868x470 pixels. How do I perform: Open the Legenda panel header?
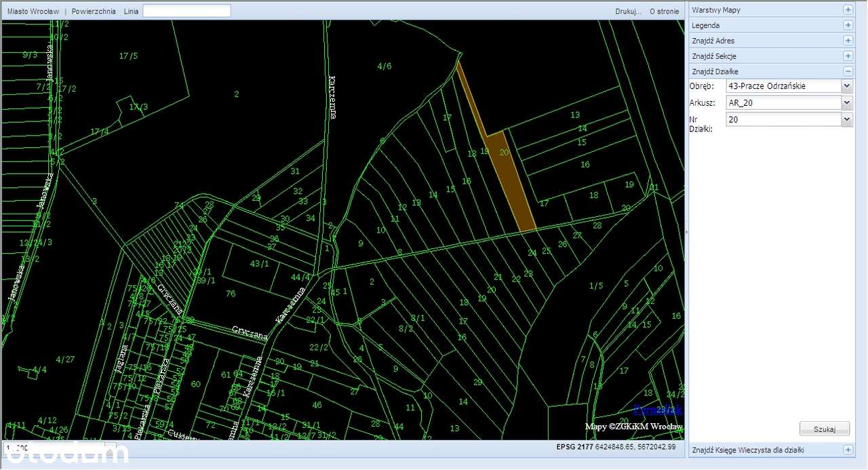pos(772,25)
